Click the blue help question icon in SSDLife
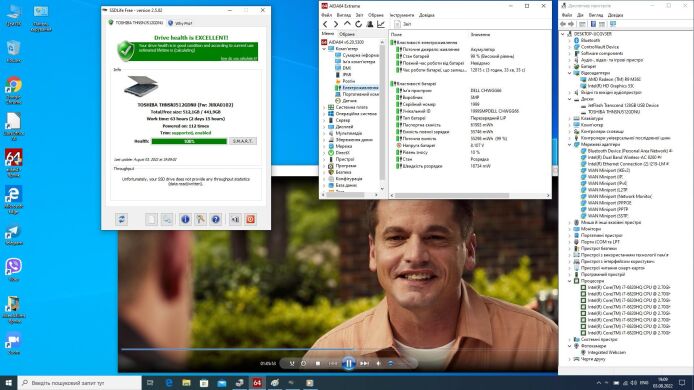Image resolution: width=694 pixels, height=390 pixels. [216, 219]
